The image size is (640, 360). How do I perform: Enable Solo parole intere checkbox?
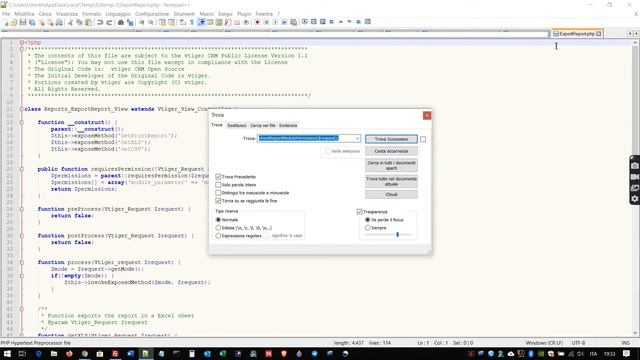[x=218, y=185]
